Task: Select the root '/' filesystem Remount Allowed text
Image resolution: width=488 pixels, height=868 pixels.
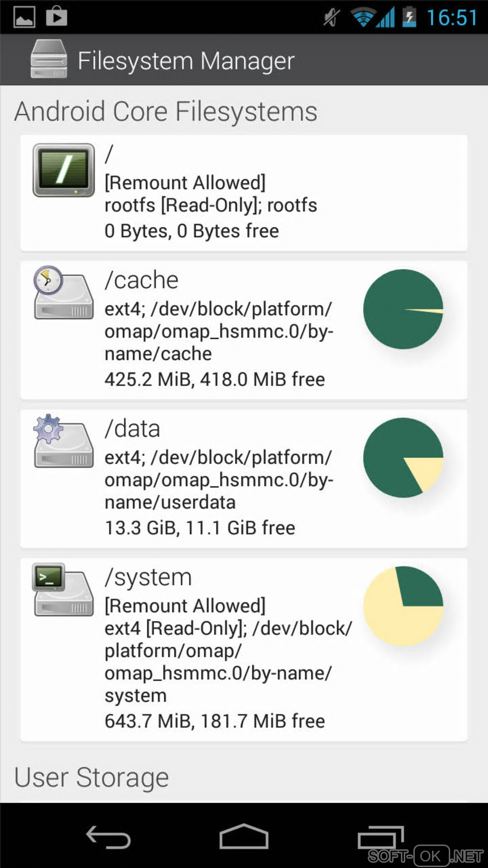Action: tap(185, 183)
